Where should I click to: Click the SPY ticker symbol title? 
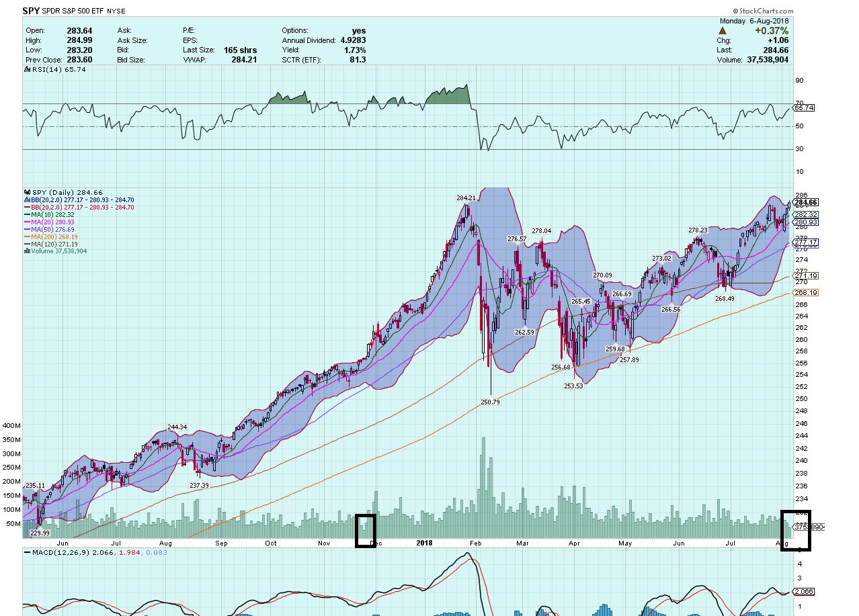pos(30,11)
